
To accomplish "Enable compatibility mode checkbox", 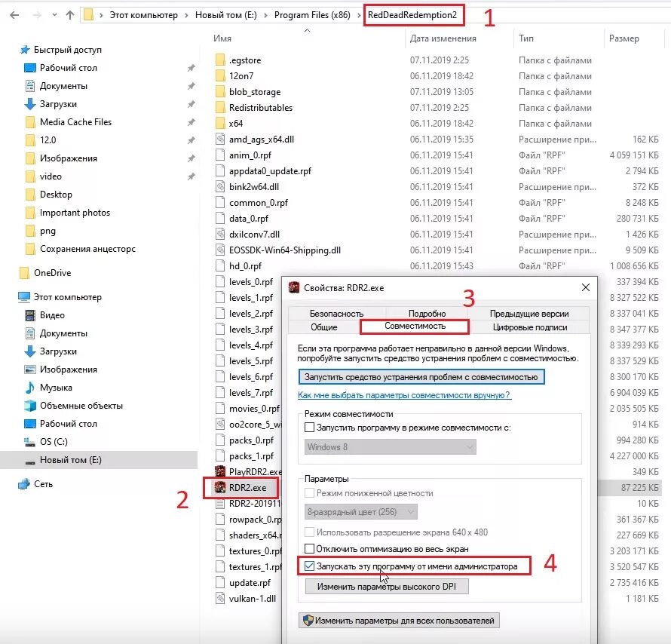I will [309, 428].
